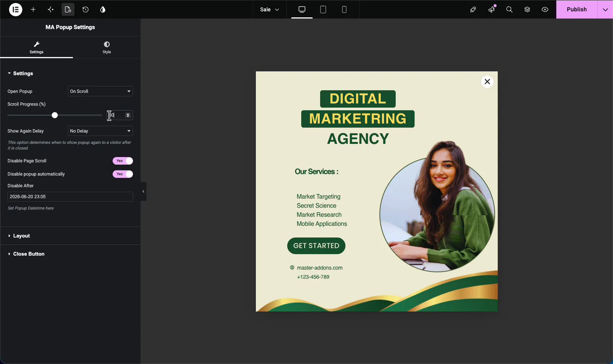Open the Document Settings page icon
Viewport: 613px width, 364px height.
coord(68,9)
